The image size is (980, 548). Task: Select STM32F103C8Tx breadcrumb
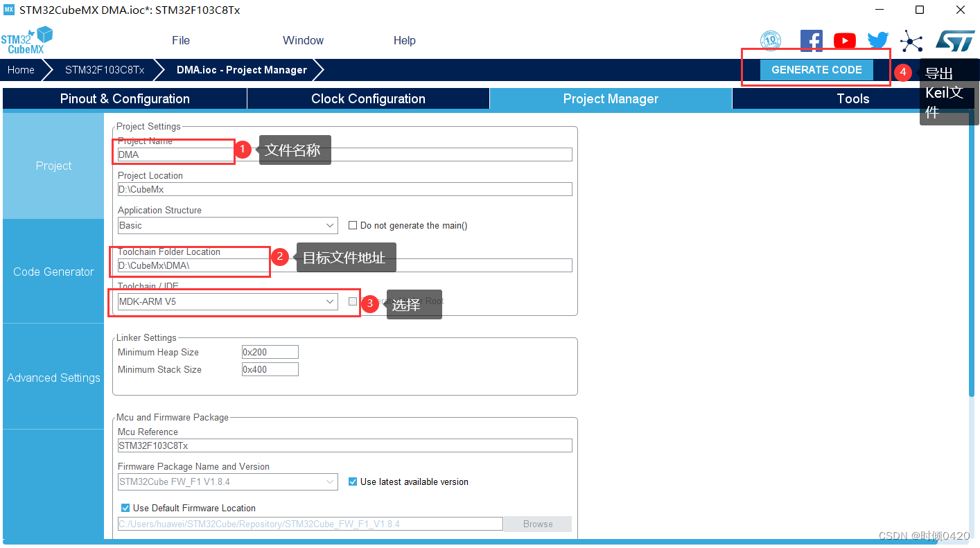(105, 70)
